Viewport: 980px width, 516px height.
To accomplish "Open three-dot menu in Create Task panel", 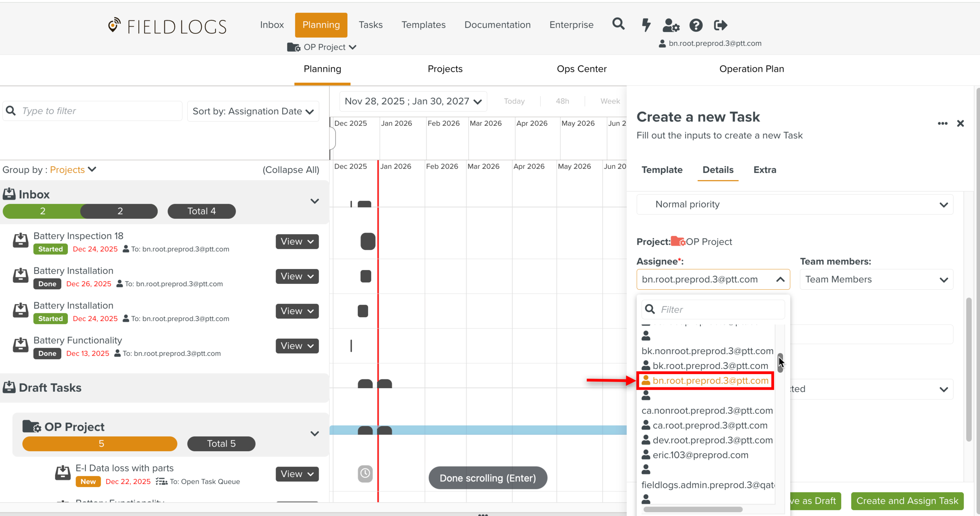I will coord(942,124).
